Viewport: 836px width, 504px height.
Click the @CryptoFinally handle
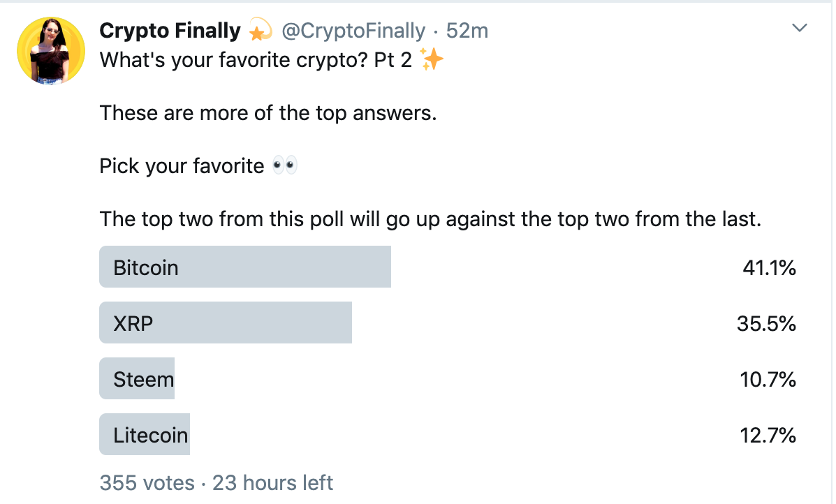tap(353, 31)
